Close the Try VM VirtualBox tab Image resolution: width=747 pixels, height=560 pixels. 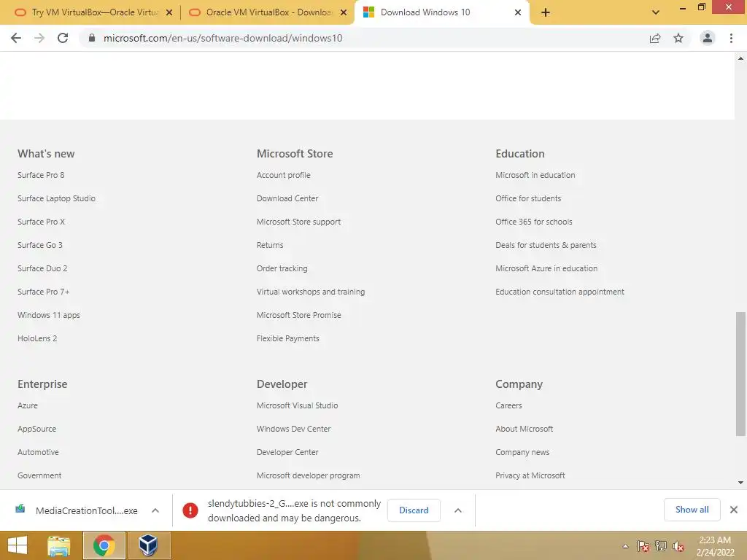[x=169, y=12]
